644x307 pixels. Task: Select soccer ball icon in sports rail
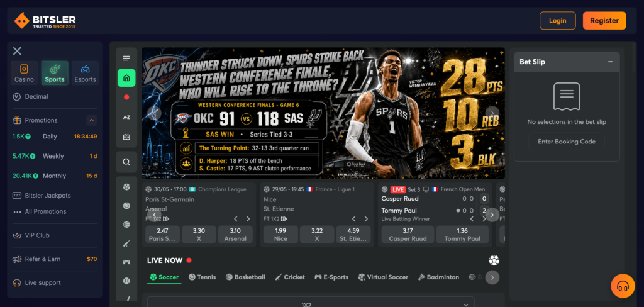point(126,187)
